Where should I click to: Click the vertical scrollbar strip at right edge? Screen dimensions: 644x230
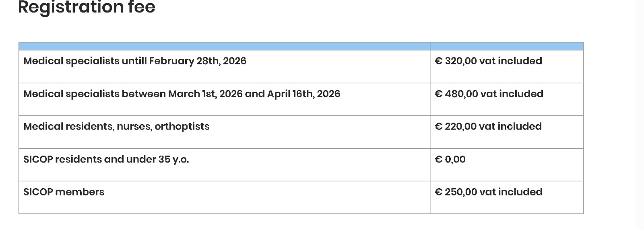tap(640, 115)
